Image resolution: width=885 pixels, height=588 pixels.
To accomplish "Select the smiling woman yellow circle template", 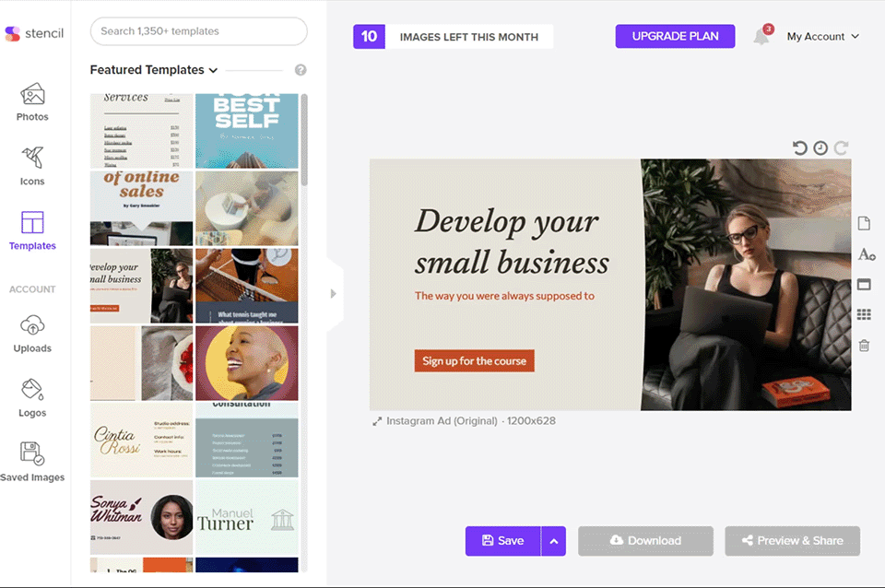I will (x=247, y=363).
